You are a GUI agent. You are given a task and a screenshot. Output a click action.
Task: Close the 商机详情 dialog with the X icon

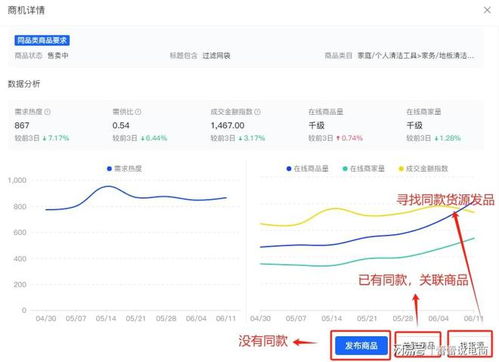[487, 10]
